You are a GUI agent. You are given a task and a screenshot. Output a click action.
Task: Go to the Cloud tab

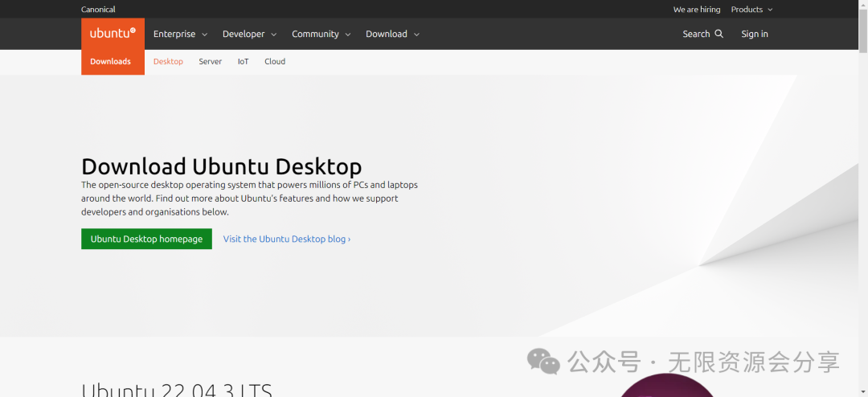click(275, 61)
